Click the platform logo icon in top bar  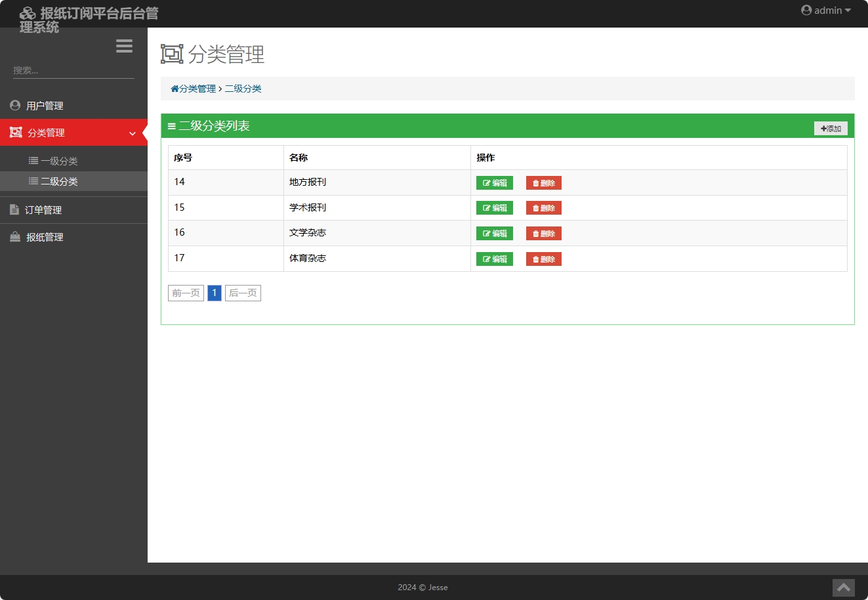click(28, 12)
